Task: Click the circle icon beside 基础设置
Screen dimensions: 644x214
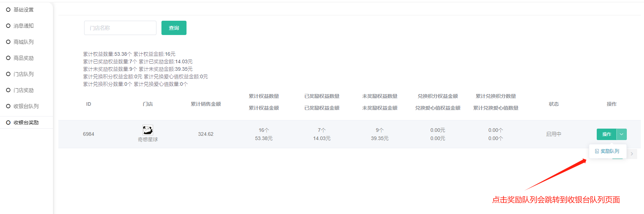Action: tap(8, 10)
